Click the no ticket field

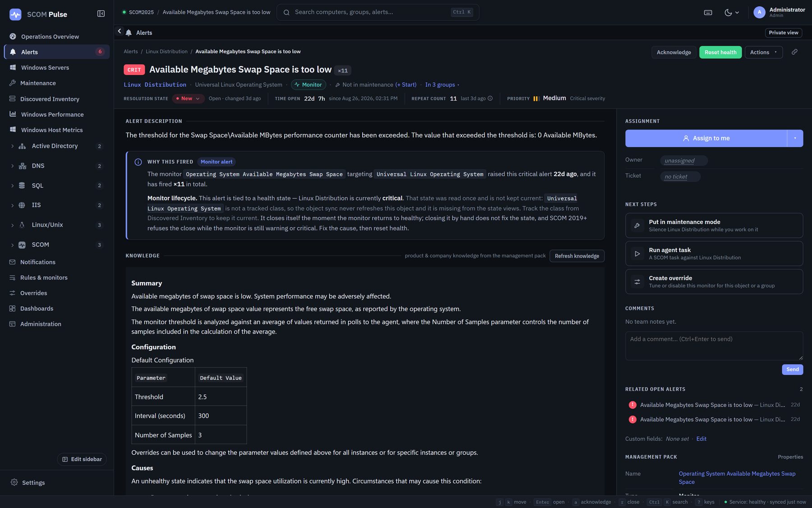pos(680,177)
